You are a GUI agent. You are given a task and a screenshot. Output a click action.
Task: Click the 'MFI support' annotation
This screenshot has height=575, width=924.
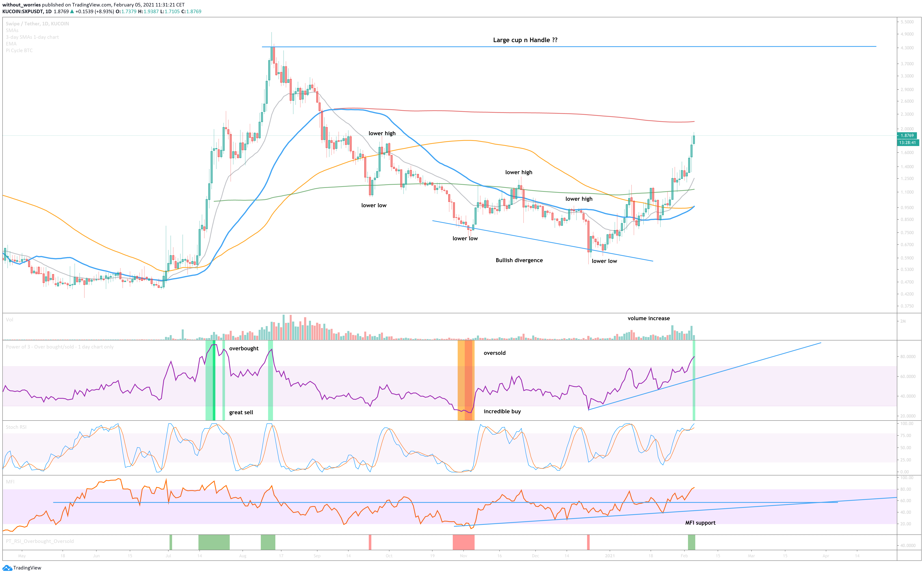click(700, 523)
